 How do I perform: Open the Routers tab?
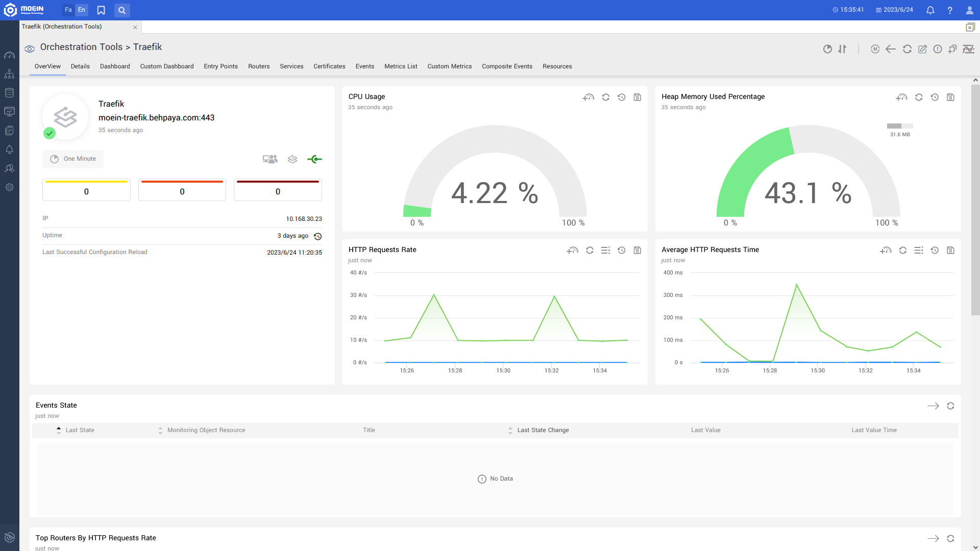(x=259, y=66)
